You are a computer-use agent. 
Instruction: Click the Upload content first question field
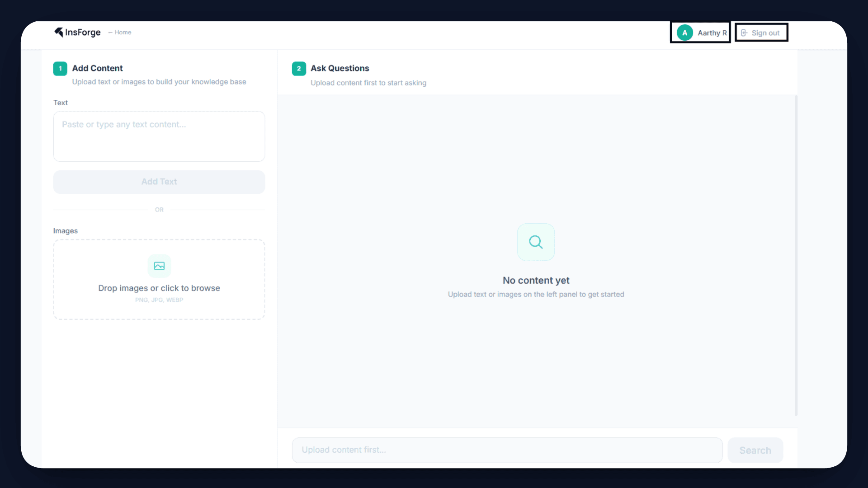507,450
